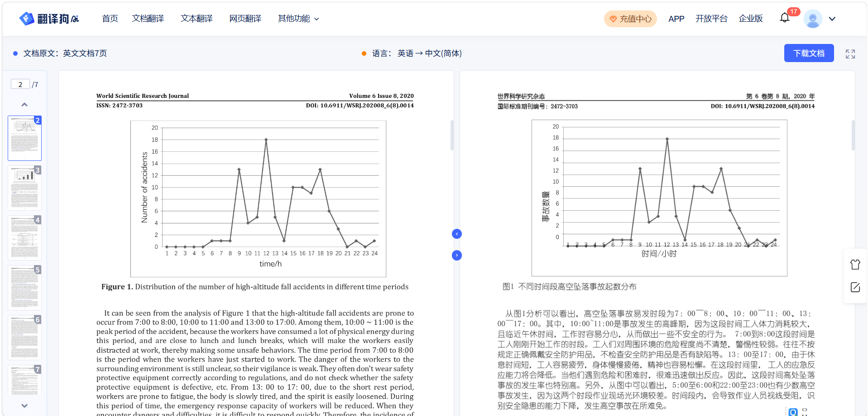Click the blue right-arrow panel collapse button

pyautogui.click(x=457, y=255)
